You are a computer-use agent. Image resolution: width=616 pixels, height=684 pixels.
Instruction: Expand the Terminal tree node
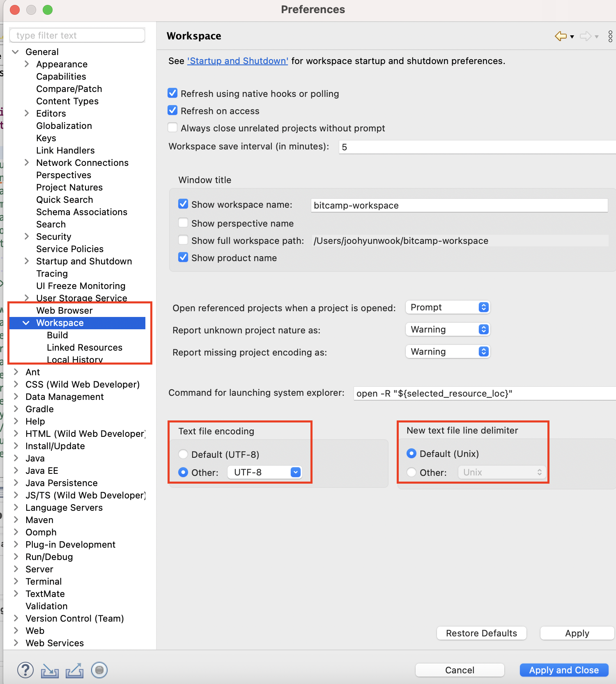(x=16, y=581)
